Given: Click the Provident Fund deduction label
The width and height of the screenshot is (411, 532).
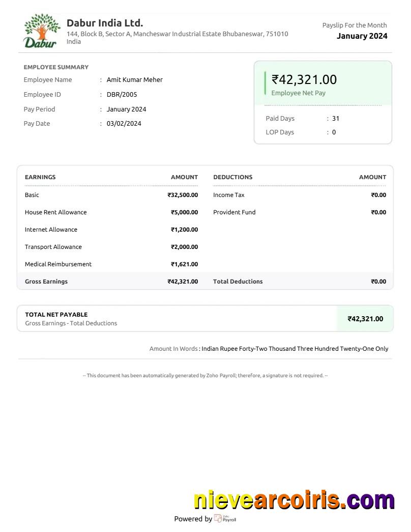Looking at the screenshot, I should tap(234, 212).
